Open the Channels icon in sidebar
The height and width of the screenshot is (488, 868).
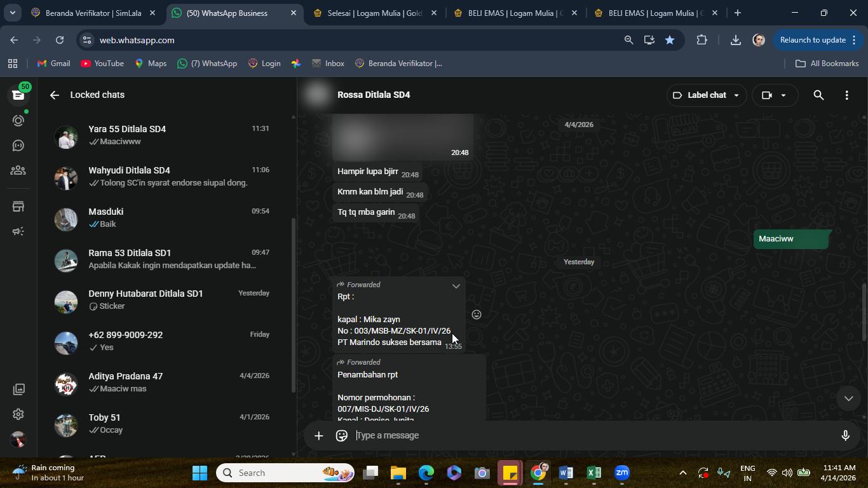coord(18,146)
